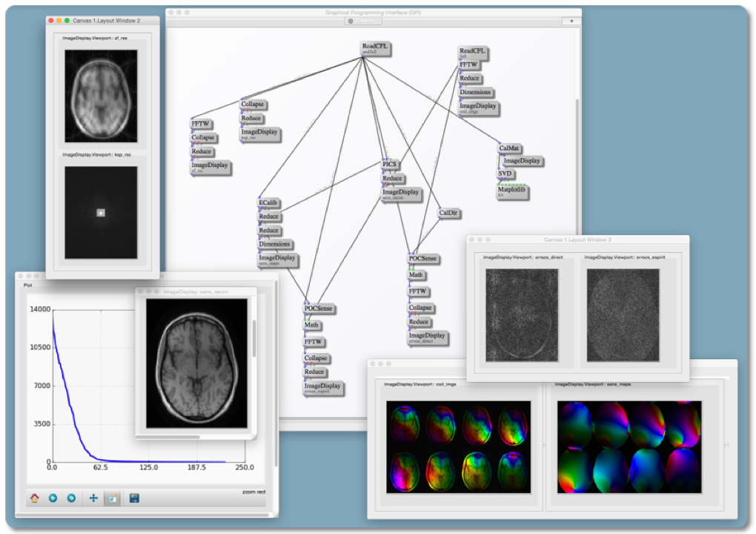This screenshot has width=756, height=534.
Task: Click the errsos_direct error image
Action: coord(521,314)
